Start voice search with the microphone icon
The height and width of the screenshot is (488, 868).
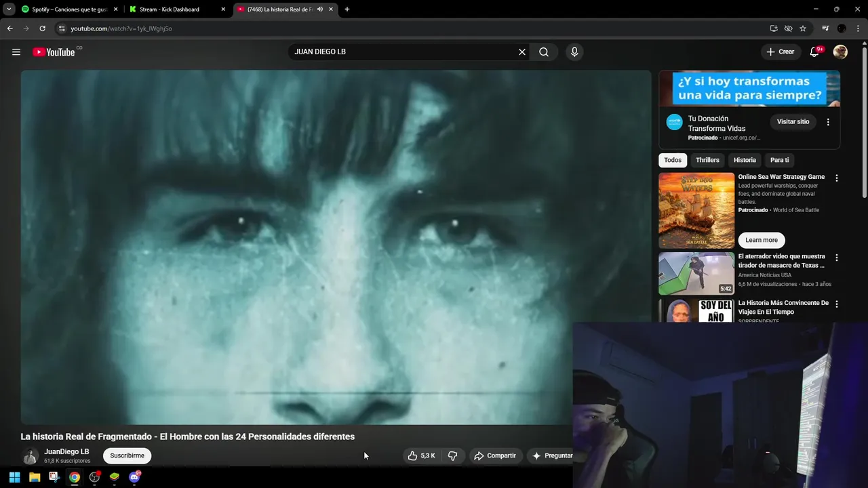[574, 52]
